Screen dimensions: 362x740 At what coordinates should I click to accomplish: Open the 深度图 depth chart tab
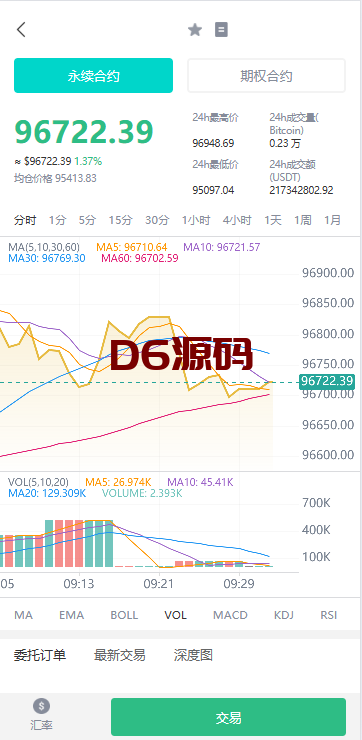pyautogui.click(x=193, y=655)
